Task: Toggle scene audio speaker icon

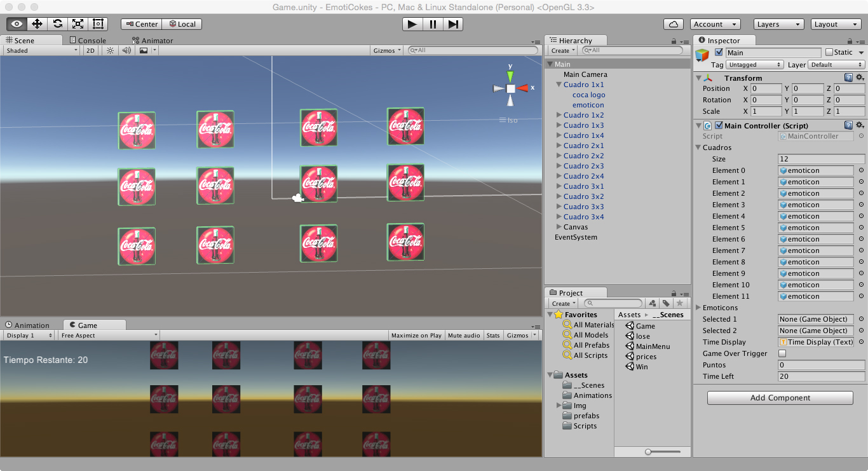Action: pos(126,50)
